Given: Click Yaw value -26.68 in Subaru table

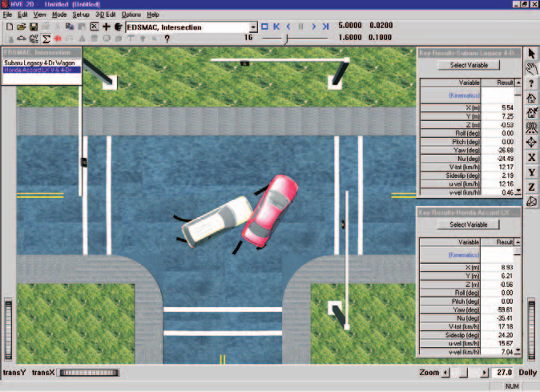Looking at the screenshot, I should [x=506, y=150].
